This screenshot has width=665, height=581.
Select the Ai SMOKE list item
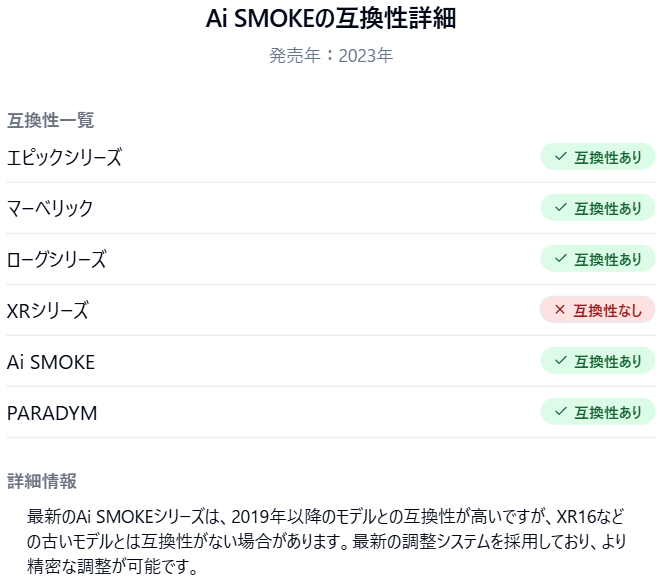51,361
